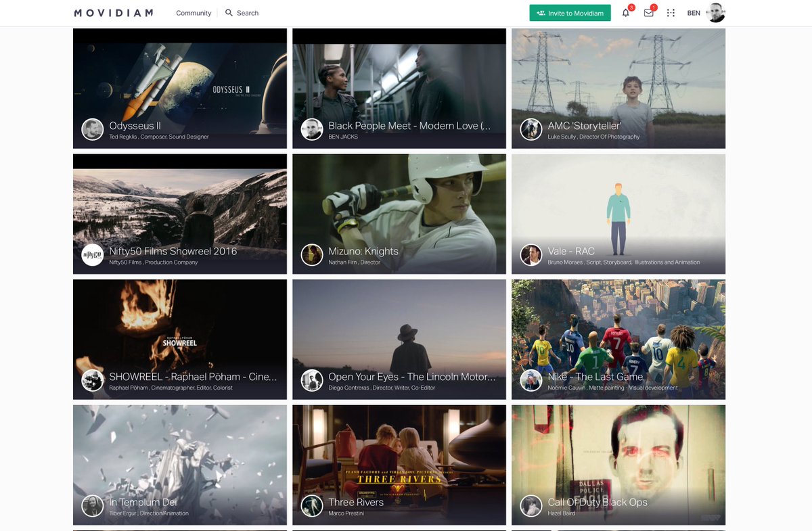Open Nifty50 Films Showreel 2016 title
The image size is (812, 531).
(x=173, y=251)
